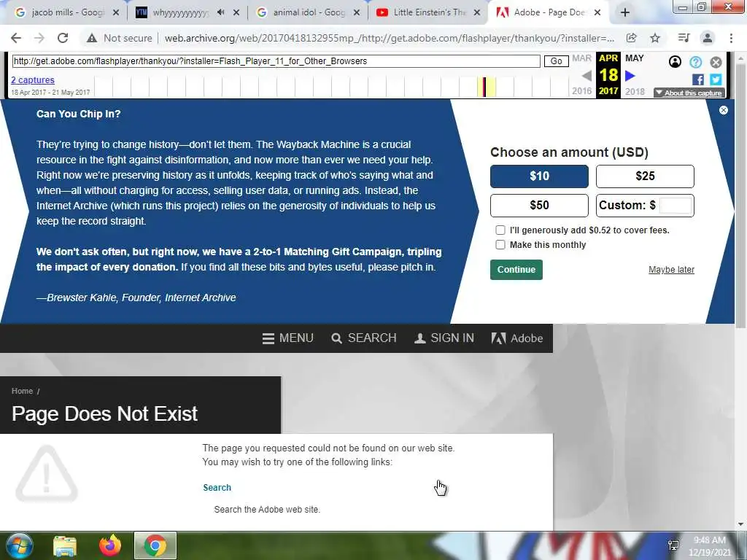Bookmark this page with the star icon
747x560 pixels.
click(x=655, y=38)
